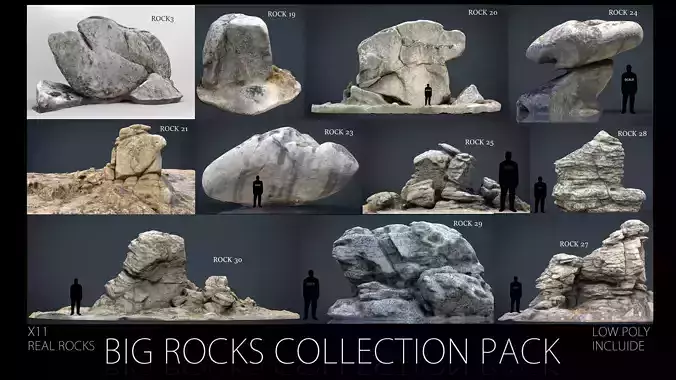Click the "ROCK3" label text
Image resolution: width=676 pixels, height=380 pixels.
tap(163, 19)
